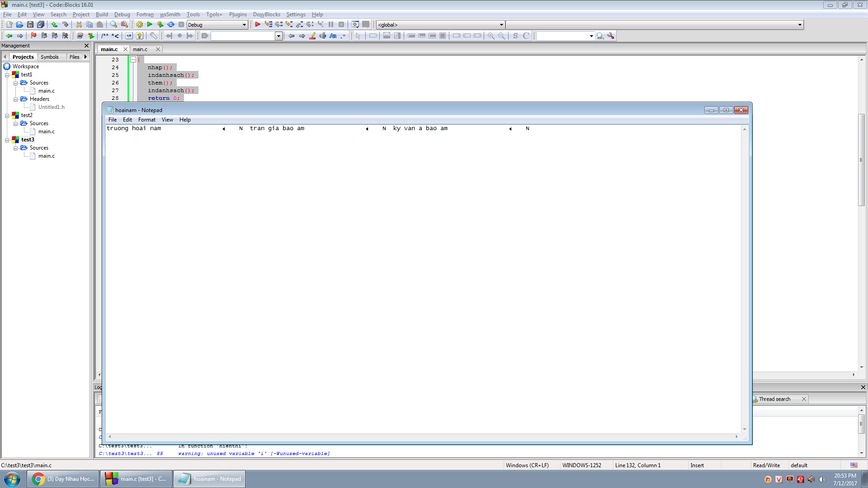Collapse the Headers folder under test1

pyautogui.click(x=15, y=99)
